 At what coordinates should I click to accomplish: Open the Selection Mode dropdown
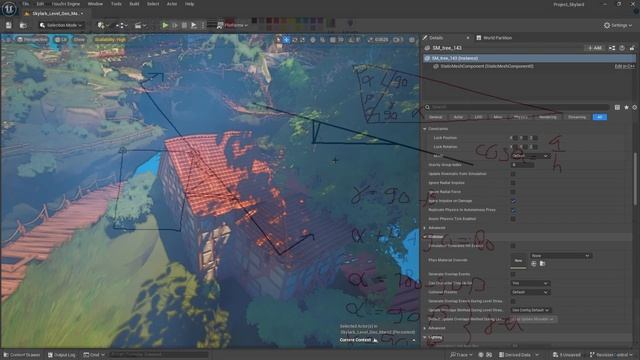[x=61, y=25]
